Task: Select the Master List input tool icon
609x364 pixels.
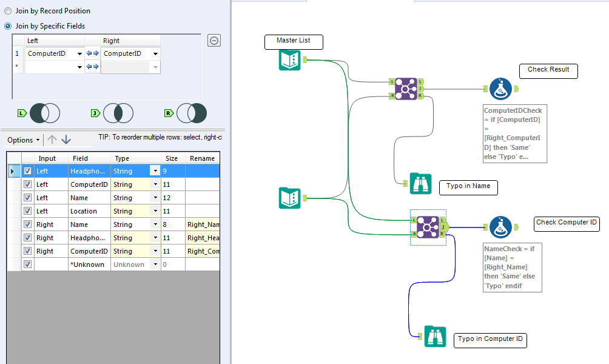Action: pos(289,60)
